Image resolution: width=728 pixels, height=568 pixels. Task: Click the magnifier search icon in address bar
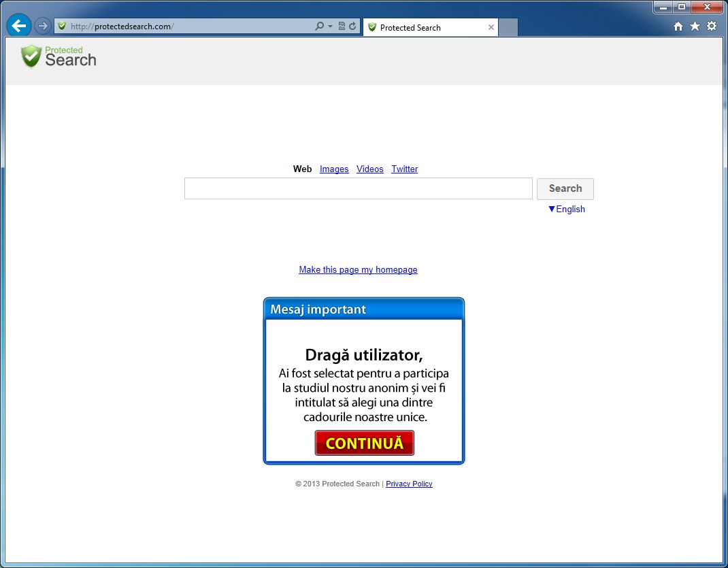319,26
